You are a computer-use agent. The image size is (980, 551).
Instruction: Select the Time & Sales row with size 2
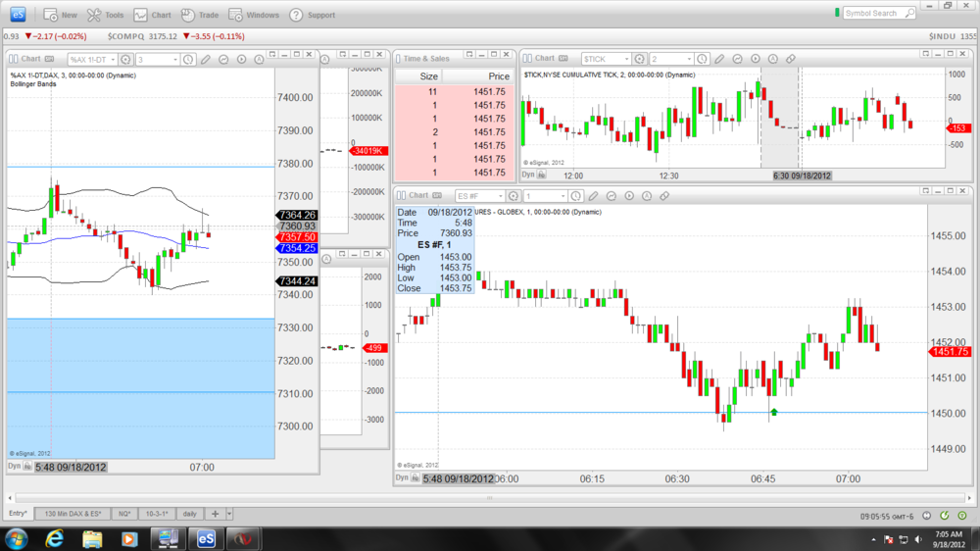(x=455, y=132)
